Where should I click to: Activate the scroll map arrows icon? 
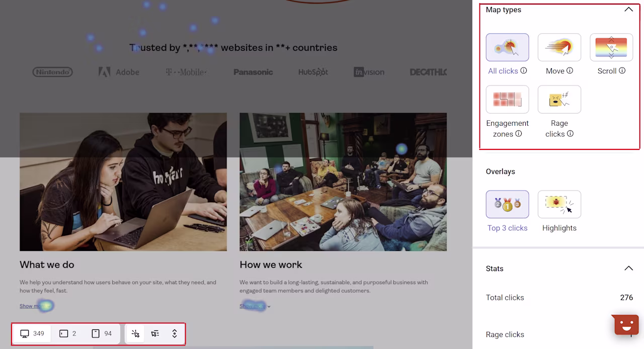click(175, 333)
